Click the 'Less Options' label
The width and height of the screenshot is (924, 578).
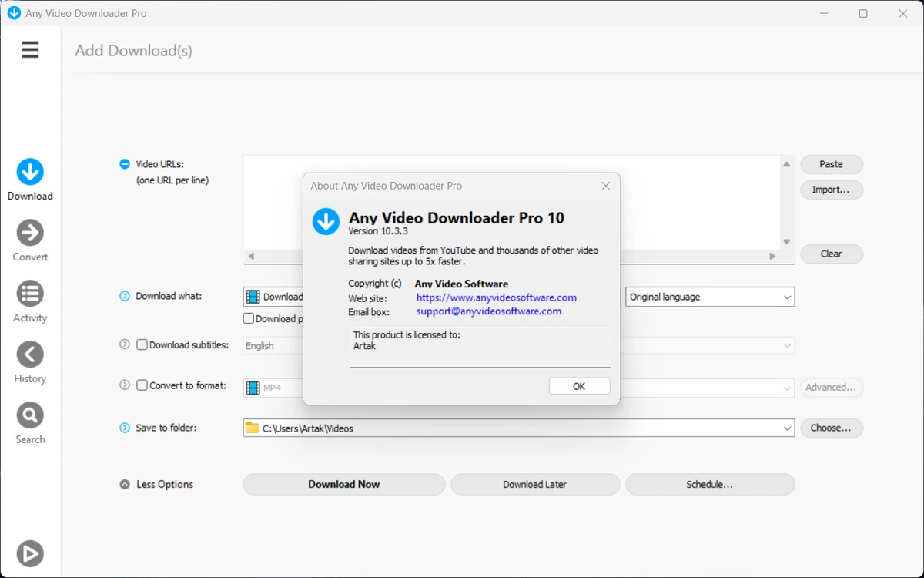pos(165,485)
